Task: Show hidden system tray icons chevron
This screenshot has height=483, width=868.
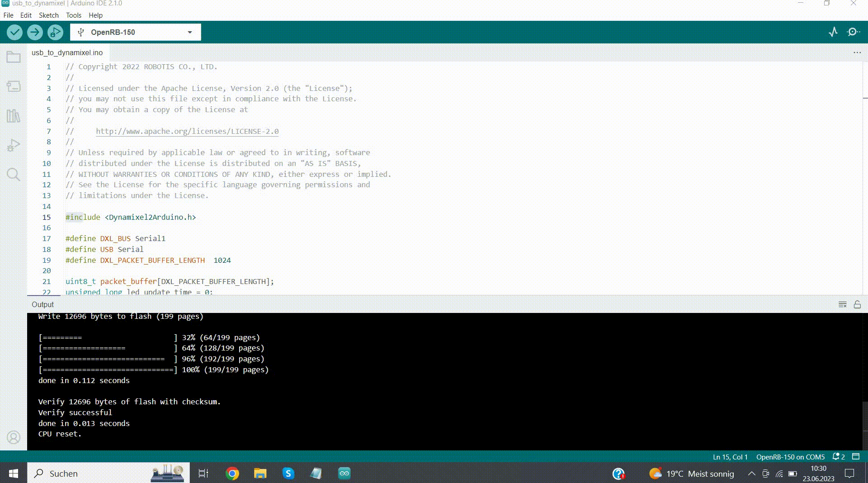Action: tap(751, 474)
